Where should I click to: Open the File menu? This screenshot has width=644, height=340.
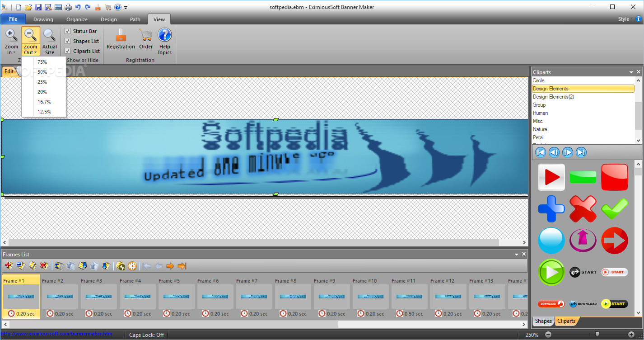click(x=13, y=19)
